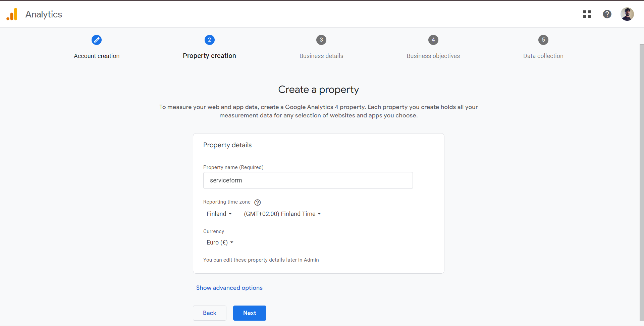Click the Analytics title text
The width and height of the screenshot is (644, 326).
pos(44,14)
